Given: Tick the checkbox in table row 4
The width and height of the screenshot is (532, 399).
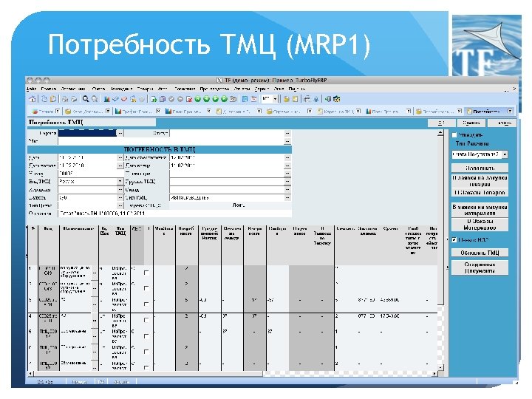Looking at the screenshot, I should click(146, 320).
